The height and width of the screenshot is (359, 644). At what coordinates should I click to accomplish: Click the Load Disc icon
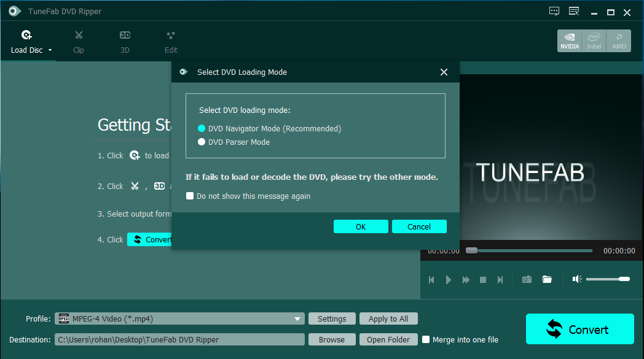click(26, 36)
